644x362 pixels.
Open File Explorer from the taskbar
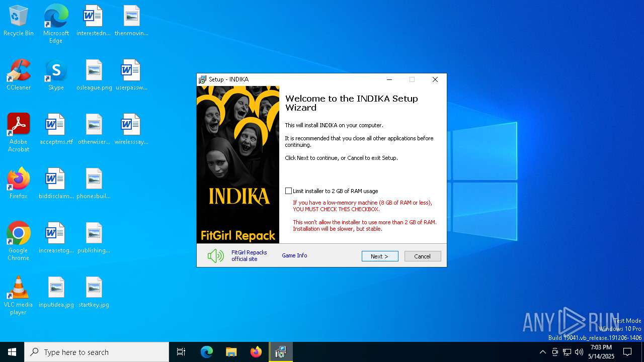[231, 352]
